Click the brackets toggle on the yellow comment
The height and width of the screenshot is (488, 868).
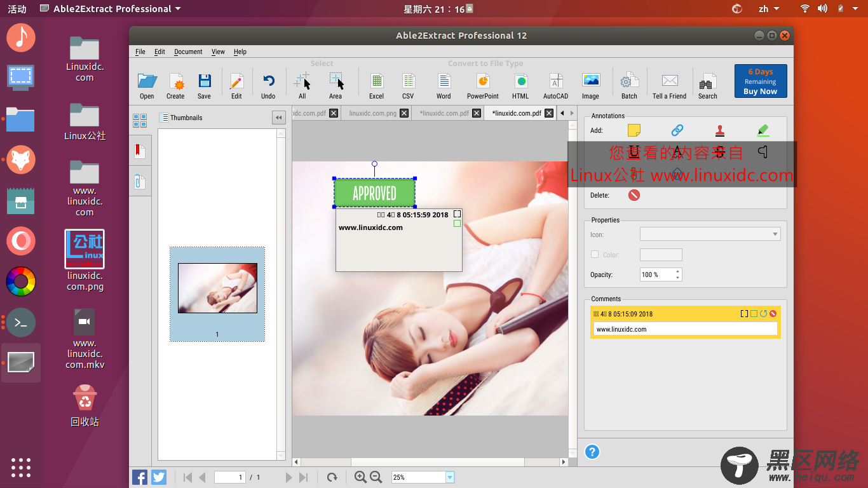745,314
